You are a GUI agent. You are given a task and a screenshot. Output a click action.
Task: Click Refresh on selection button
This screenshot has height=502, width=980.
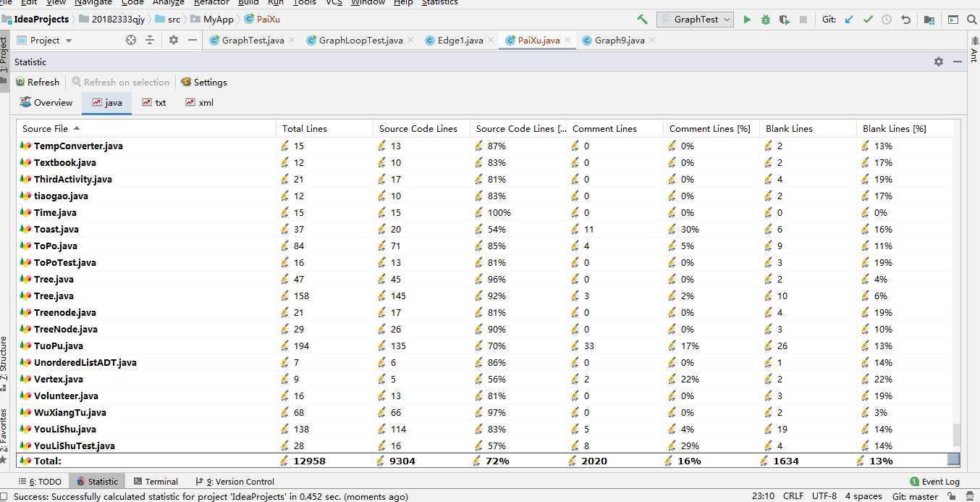pyautogui.click(x=120, y=82)
